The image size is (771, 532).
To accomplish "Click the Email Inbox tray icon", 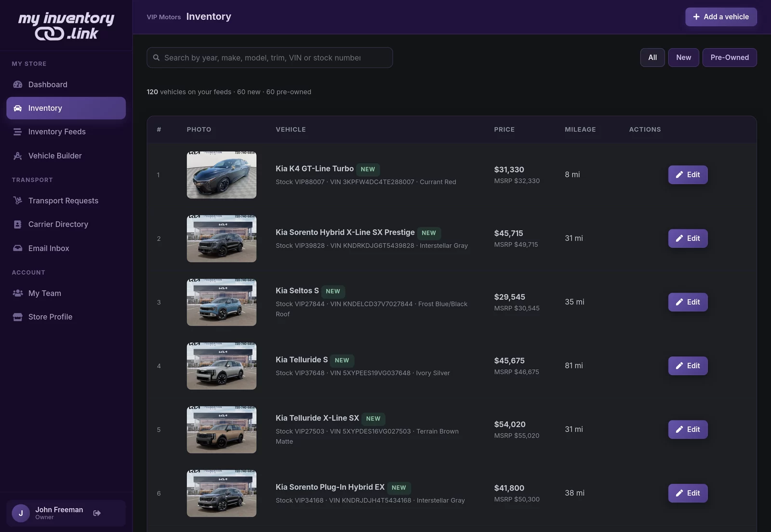I will 18,248.
